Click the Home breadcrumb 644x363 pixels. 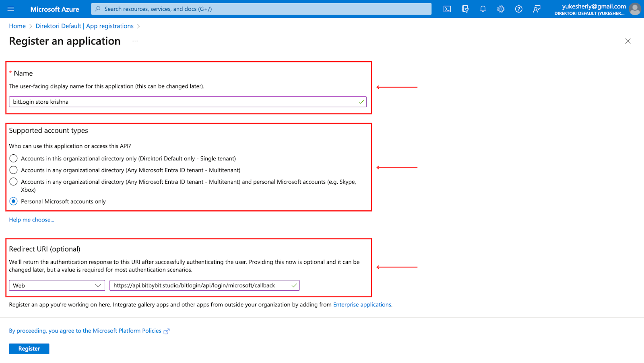pos(17,26)
